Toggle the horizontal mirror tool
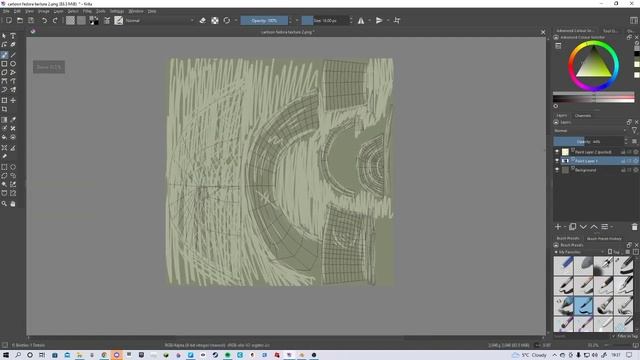 click(361, 20)
